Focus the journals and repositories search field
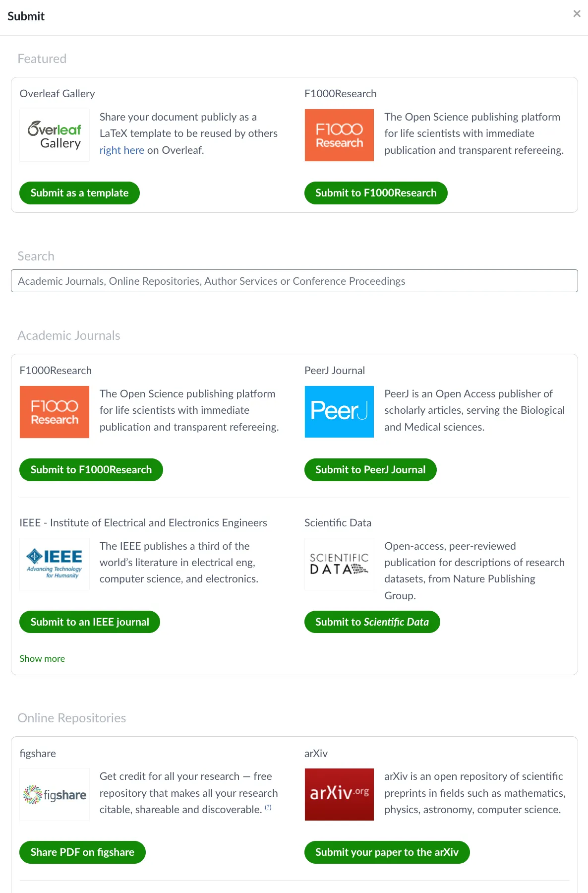 (x=294, y=281)
